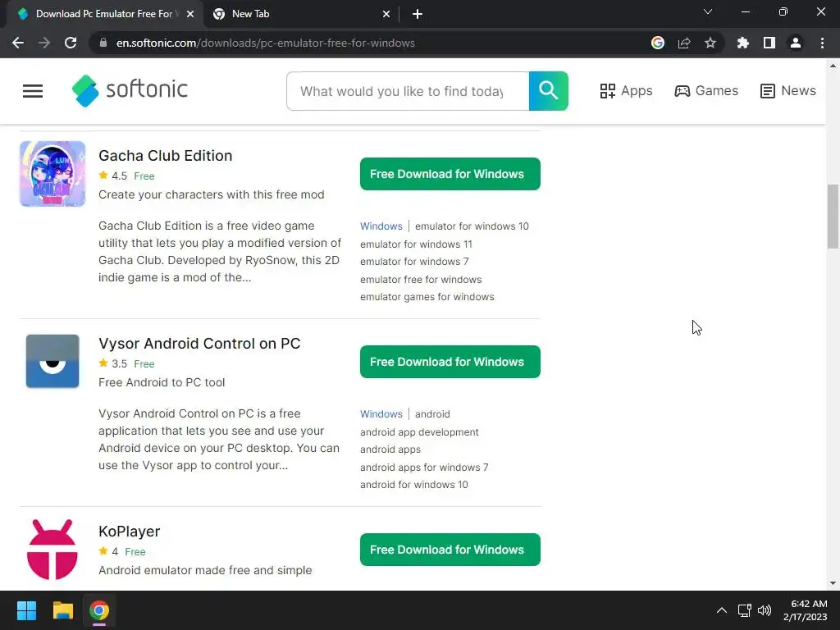840x630 pixels.
Task: Click the Gacha Club Edition thumbnail
Action: click(52, 174)
